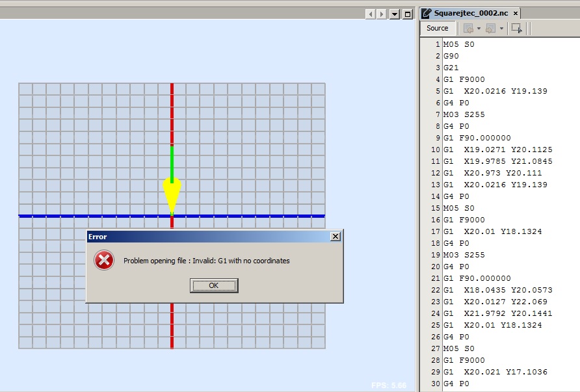The height and width of the screenshot is (392, 580).
Task: Click OK in the Error dialog
Action: [214, 285]
